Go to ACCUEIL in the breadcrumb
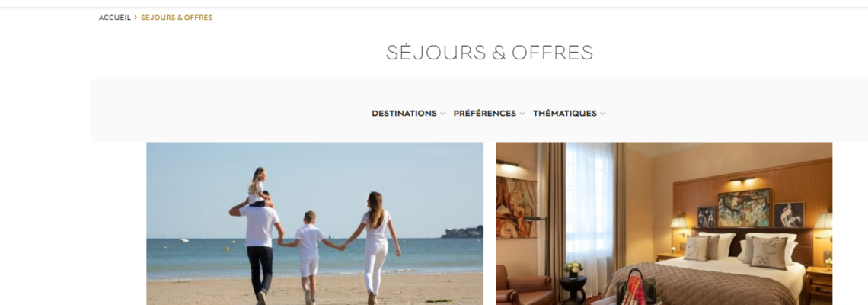The image size is (868, 305). click(x=114, y=18)
